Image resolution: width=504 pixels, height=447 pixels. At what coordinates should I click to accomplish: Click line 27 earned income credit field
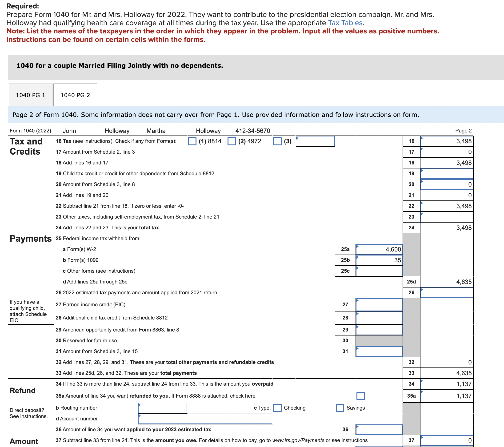(379, 305)
